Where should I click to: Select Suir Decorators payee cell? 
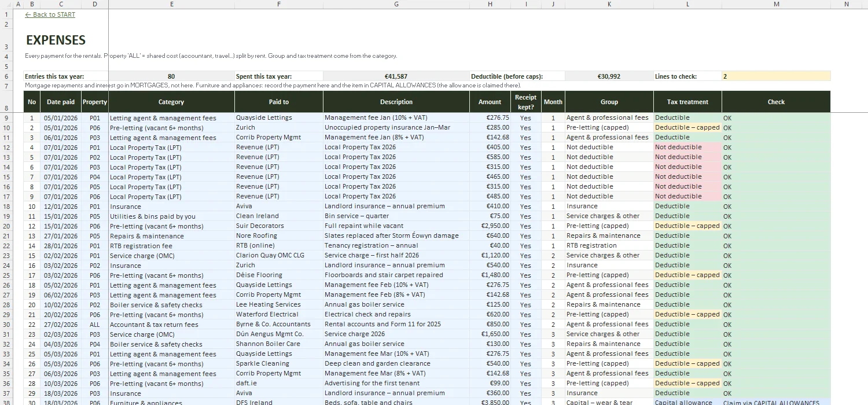click(279, 226)
